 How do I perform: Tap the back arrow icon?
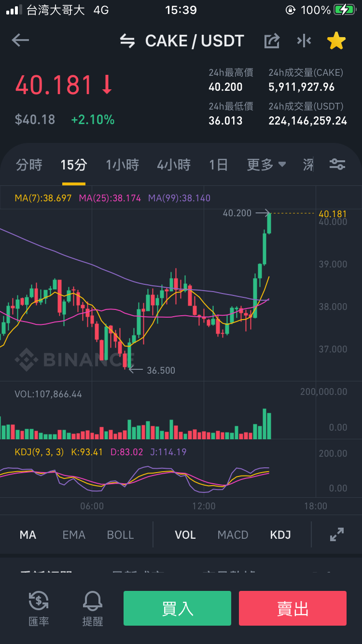pos(20,41)
